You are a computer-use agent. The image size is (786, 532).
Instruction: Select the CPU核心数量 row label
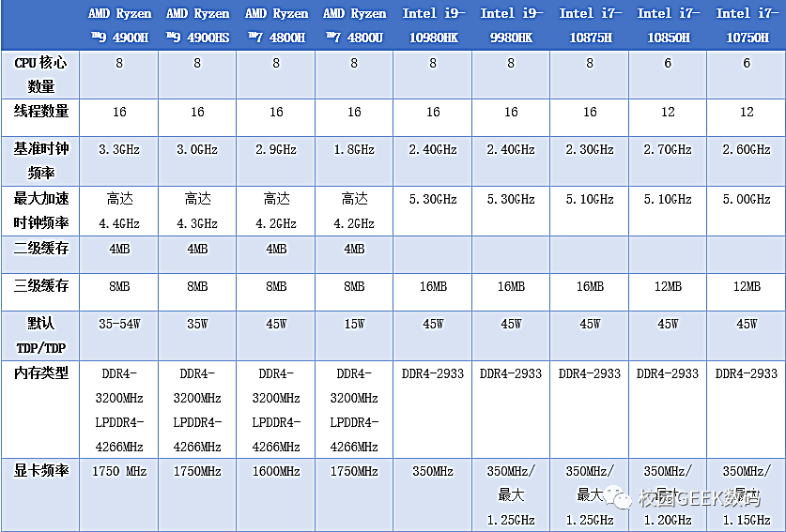click(40, 75)
